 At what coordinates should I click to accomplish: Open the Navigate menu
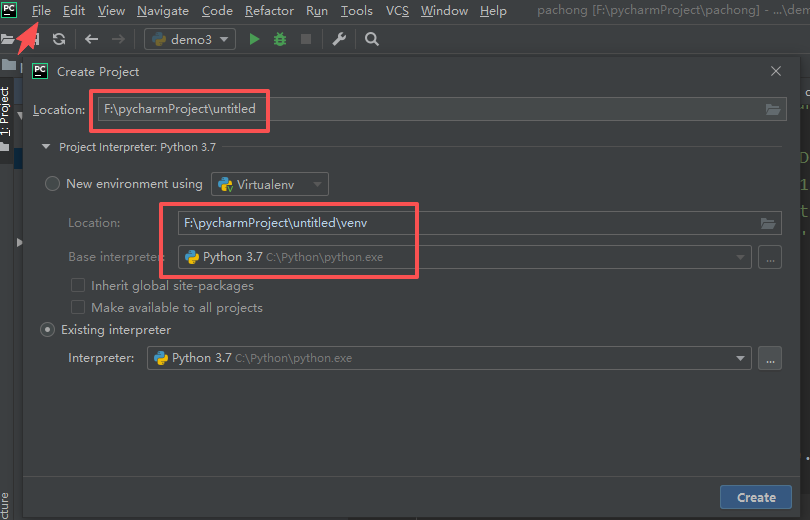tap(163, 11)
